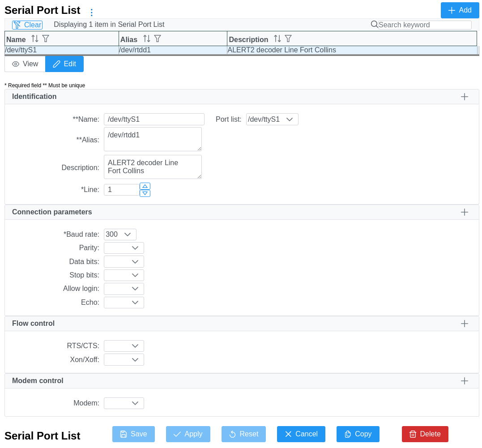482x448 pixels.
Task: Sort by Description column arrows
Action: 277,39
